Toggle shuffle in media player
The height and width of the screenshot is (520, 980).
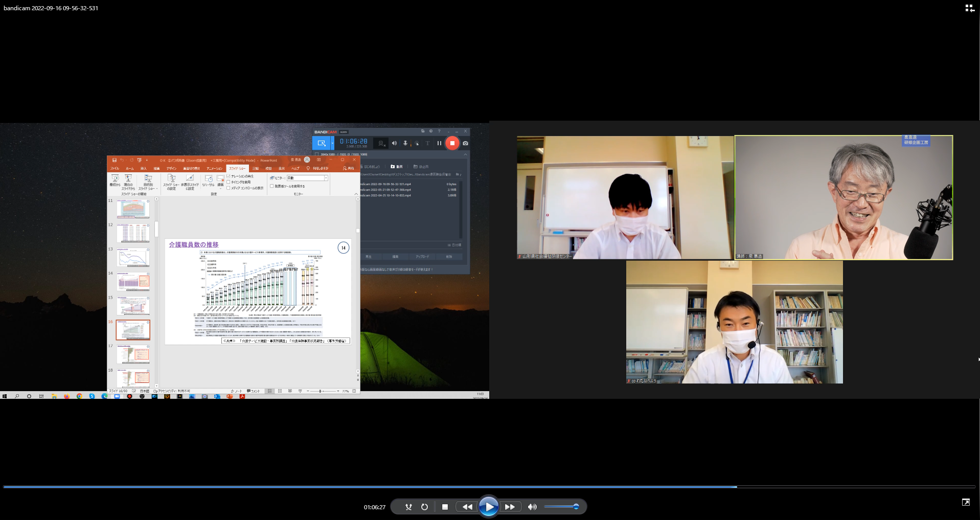point(408,507)
